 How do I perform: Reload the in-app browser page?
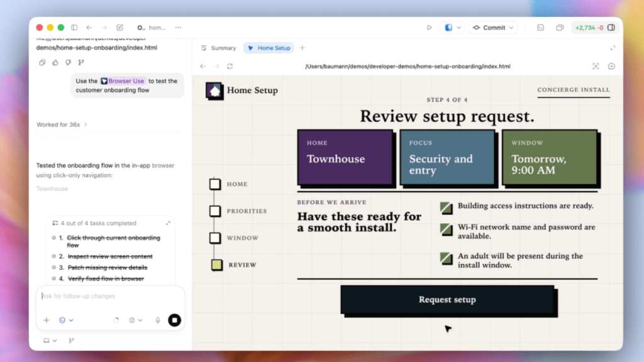[230, 66]
